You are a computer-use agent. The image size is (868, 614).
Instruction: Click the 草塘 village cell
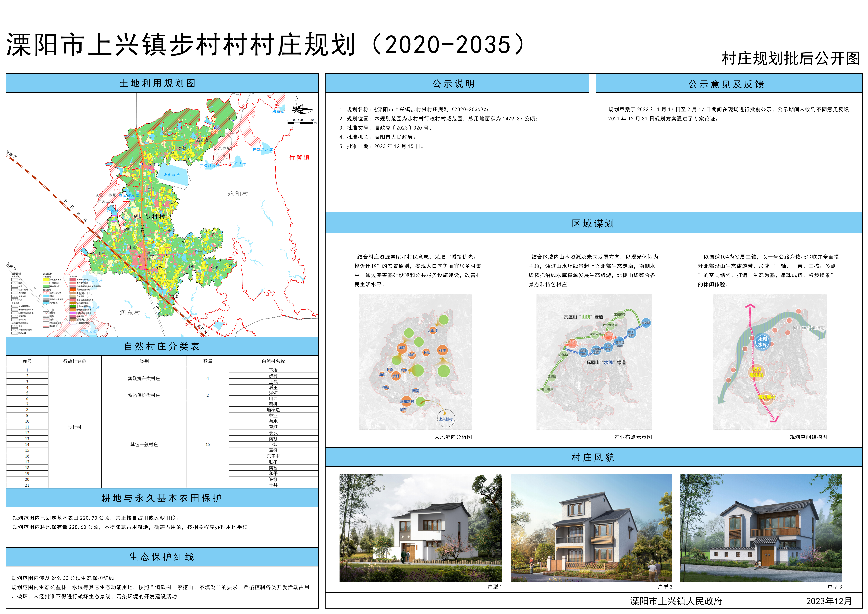tap(273, 427)
